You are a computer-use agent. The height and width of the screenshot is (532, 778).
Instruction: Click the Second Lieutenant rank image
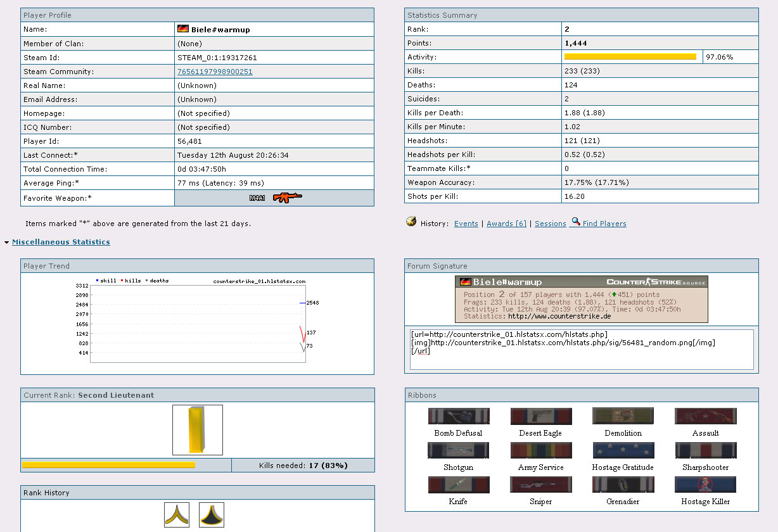(x=197, y=430)
